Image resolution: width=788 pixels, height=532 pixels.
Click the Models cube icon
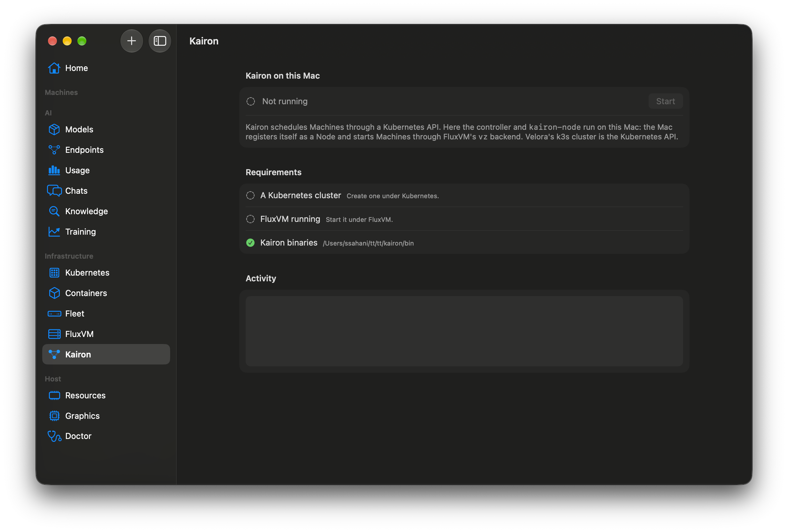tap(54, 129)
